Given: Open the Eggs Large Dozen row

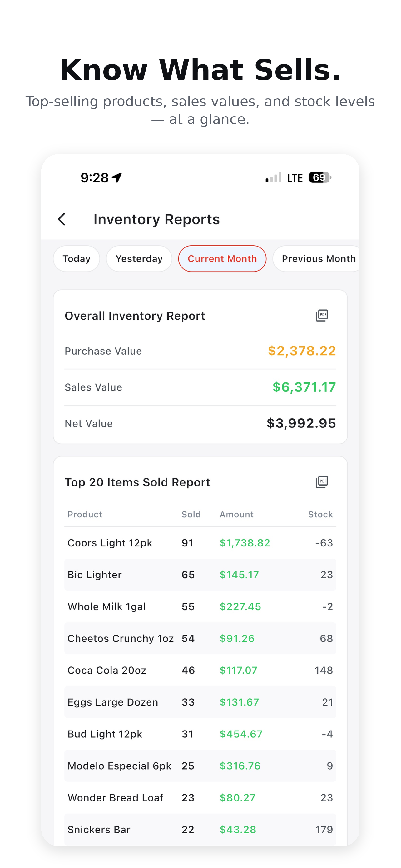Looking at the screenshot, I should [200, 702].
